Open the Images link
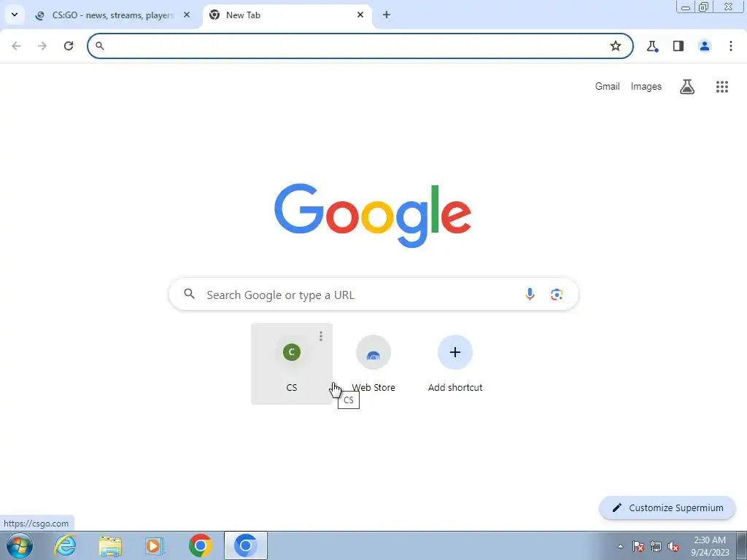747x560 pixels. point(646,86)
